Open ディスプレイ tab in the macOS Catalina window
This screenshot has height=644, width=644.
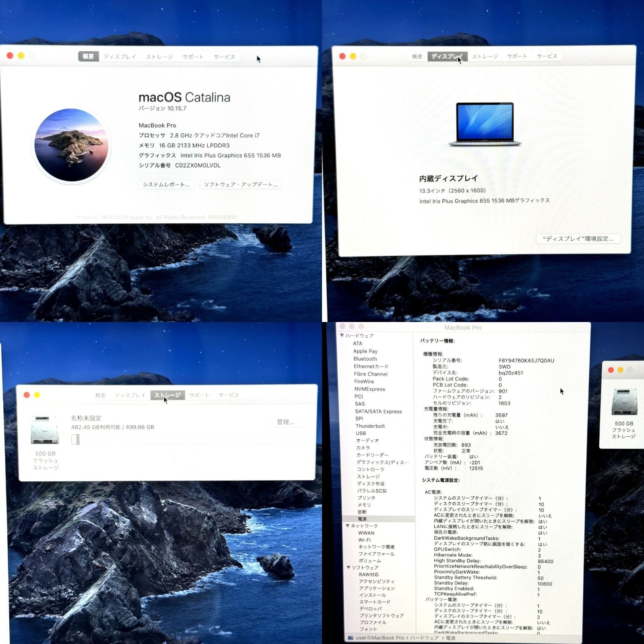120,57
